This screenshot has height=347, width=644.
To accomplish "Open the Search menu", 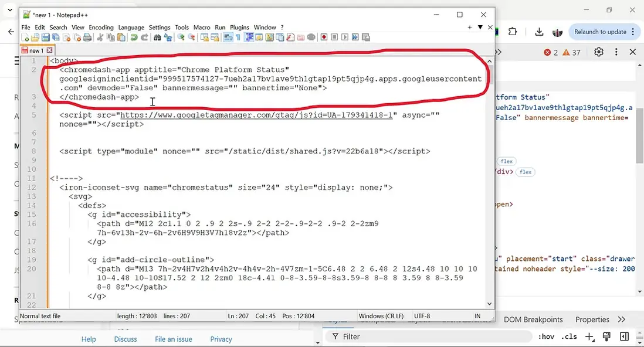I will (x=58, y=28).
